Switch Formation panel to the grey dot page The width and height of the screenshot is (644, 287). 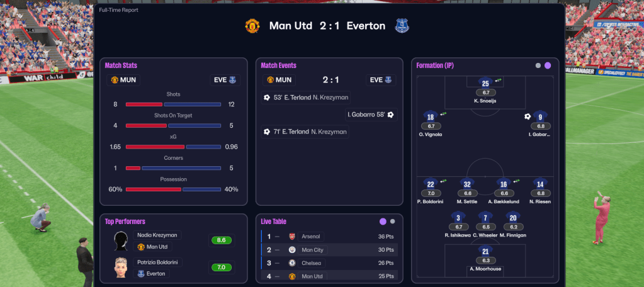point(538,65)
